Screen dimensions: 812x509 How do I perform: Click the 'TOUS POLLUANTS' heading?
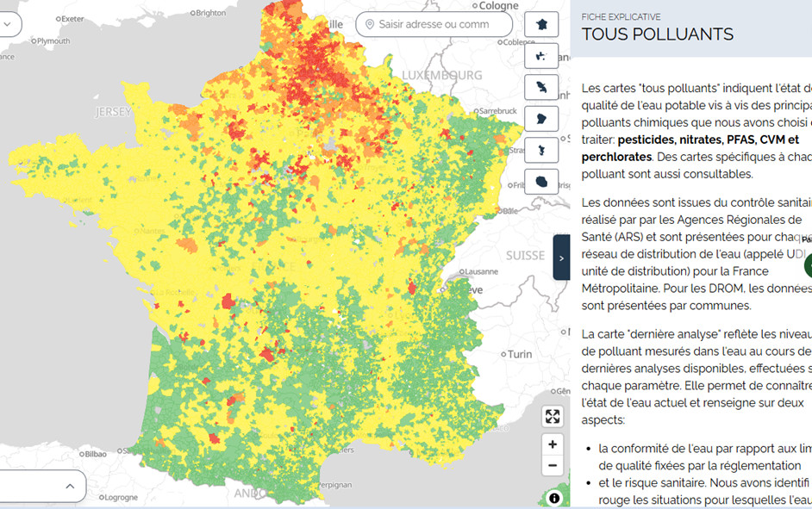658,34
